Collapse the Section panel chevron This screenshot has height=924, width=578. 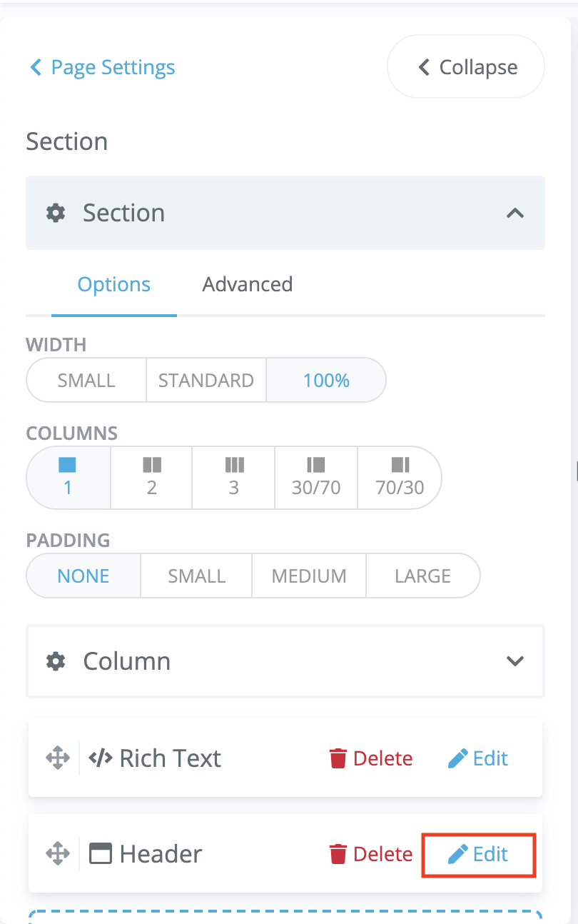pyautogui.click(x=515, y=213)
